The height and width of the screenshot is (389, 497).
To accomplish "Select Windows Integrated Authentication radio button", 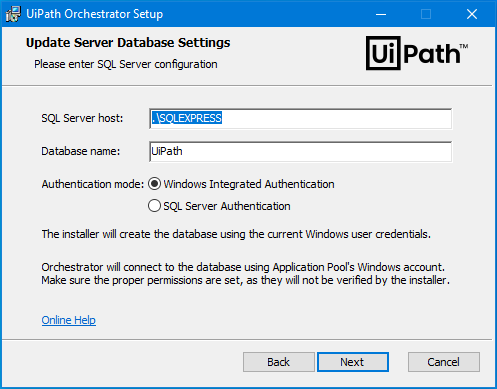I will coord(154,184).
